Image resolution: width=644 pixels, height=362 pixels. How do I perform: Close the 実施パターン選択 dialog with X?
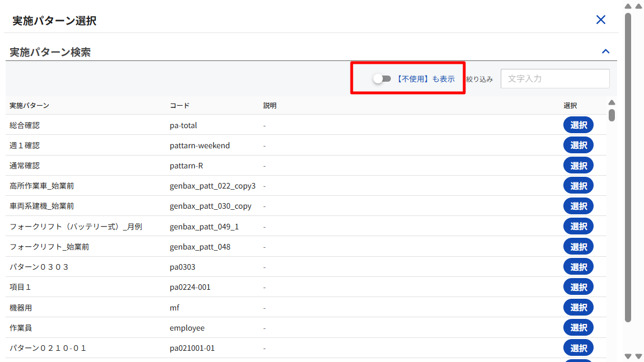click(x=601, y=20)
